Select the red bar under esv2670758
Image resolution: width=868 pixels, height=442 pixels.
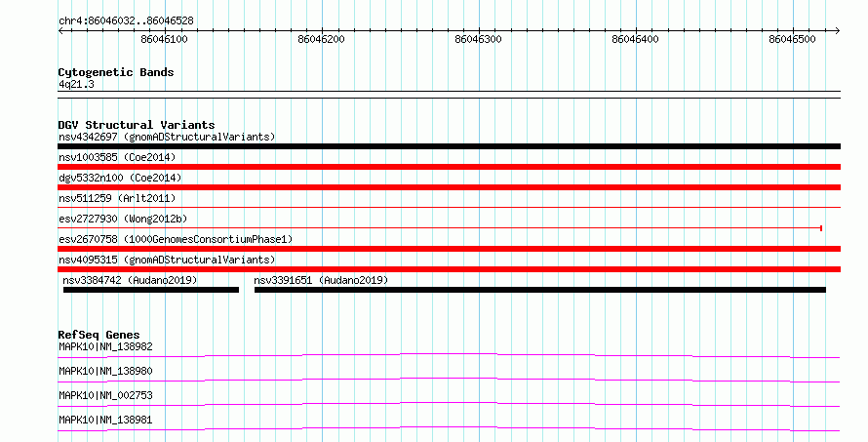click(x=449, y=249)
